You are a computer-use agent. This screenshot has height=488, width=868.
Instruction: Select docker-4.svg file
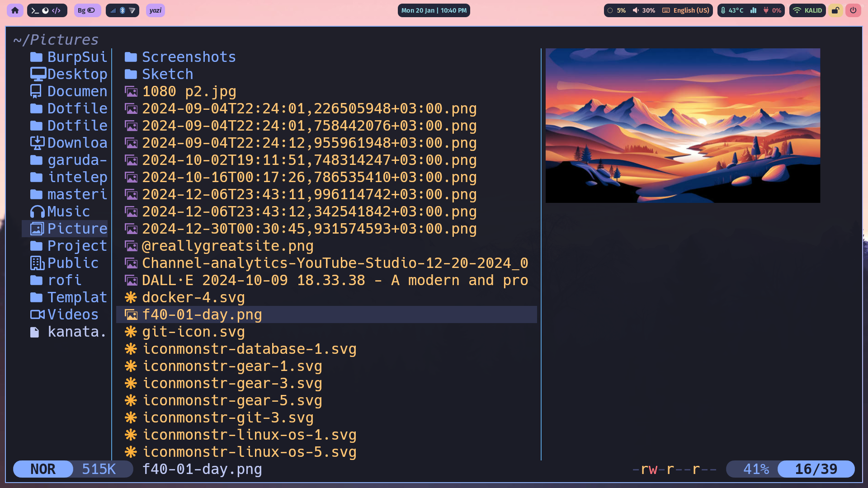(x=193, y=297)
